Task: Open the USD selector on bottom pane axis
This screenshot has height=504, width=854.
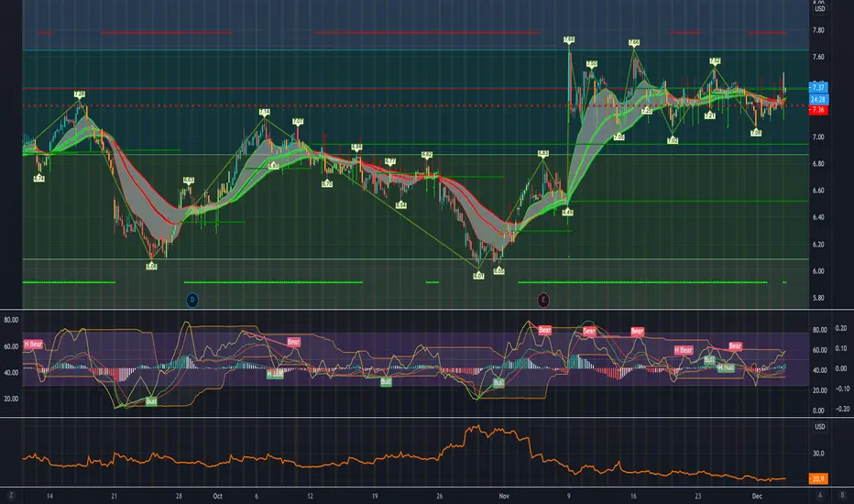Action: pyautogui.click(x=820, y=427)
